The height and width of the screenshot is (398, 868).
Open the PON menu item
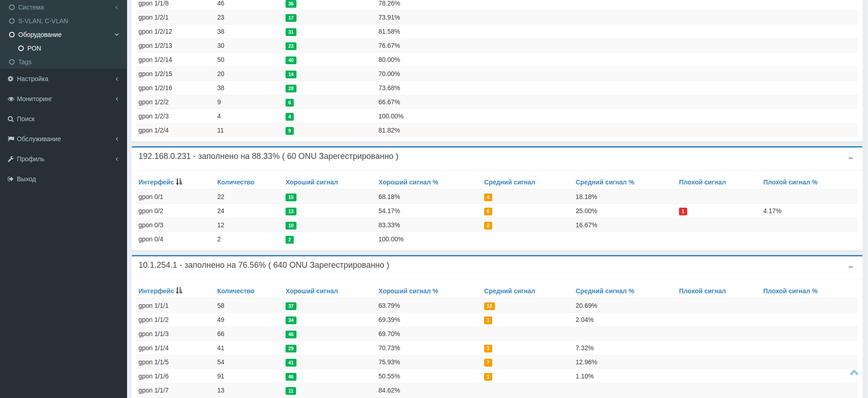point(34,48)
